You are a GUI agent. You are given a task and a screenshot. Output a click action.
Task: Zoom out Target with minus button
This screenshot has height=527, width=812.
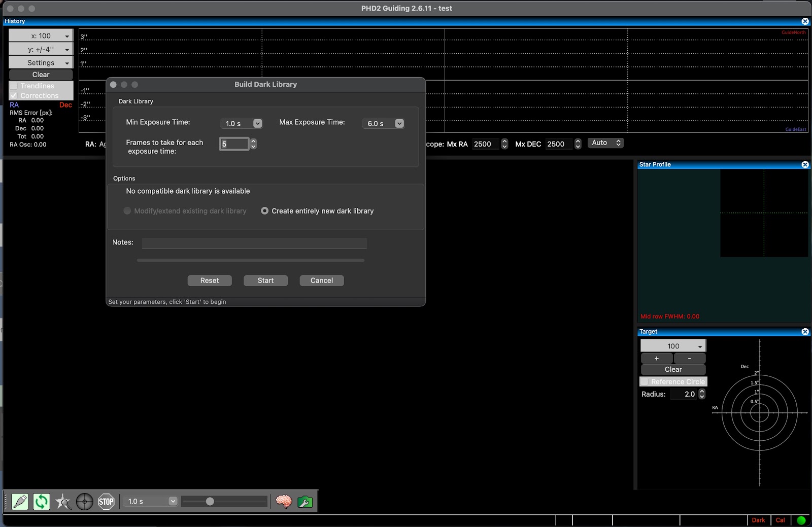point(689,358)
